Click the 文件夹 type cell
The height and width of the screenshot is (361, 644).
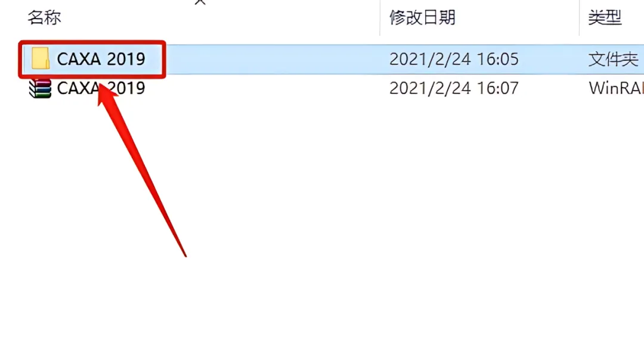[x=613, y=60]
